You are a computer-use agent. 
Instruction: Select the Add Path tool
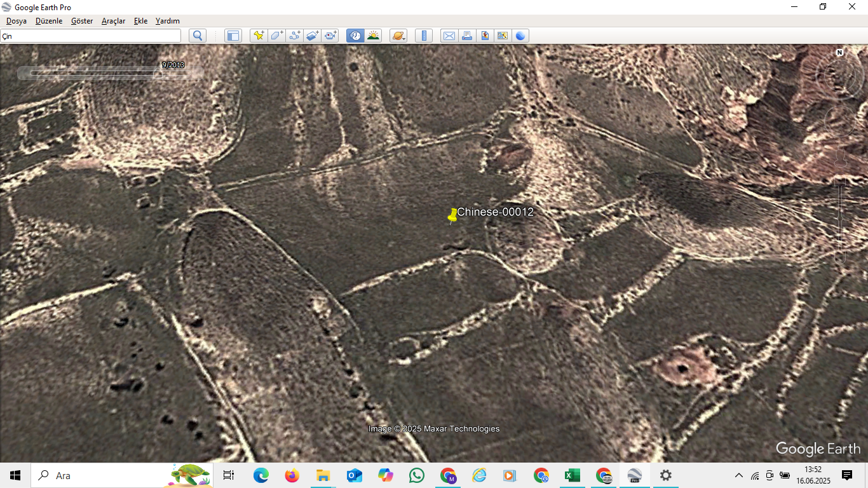(x=294, y=36)
